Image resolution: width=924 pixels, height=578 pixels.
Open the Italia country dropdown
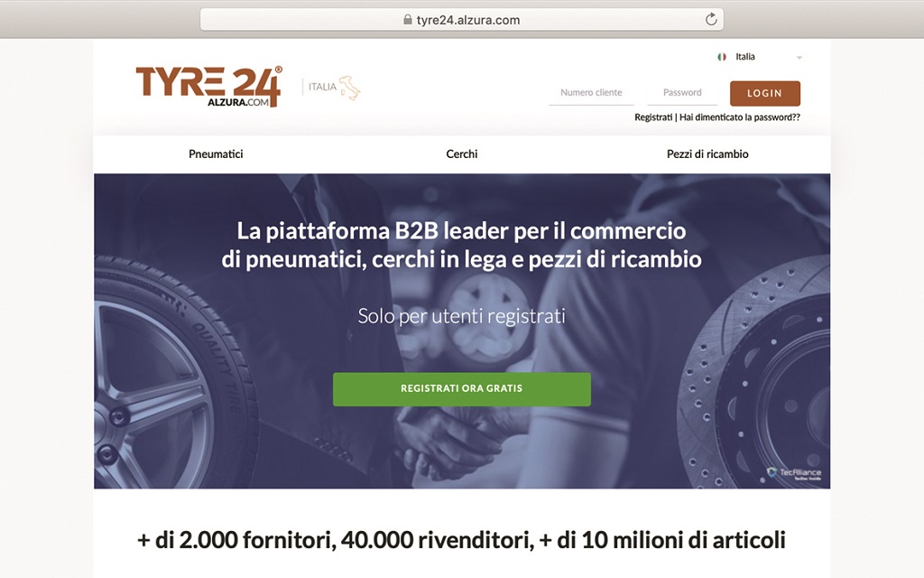pyautogui.click(x=760, y=57)
